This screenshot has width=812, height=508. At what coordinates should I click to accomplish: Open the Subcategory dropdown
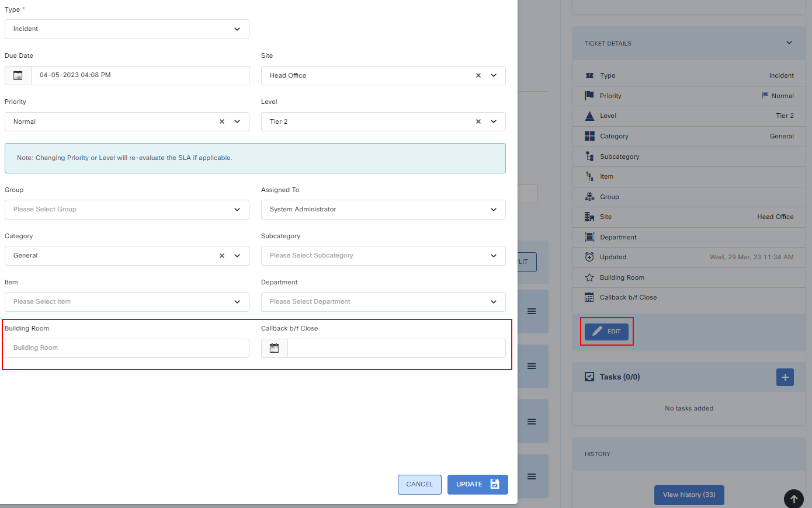coord(383,256)
